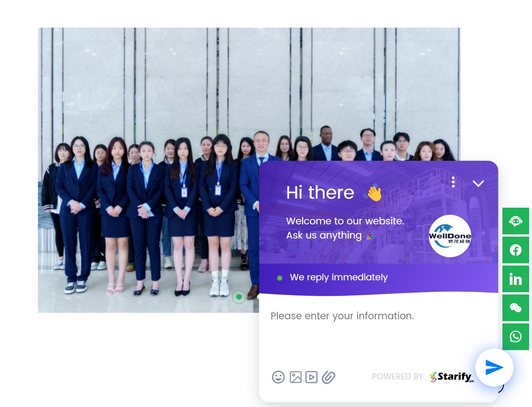
Task: Attach a video using the play icon
Action: tap(311, 377)
